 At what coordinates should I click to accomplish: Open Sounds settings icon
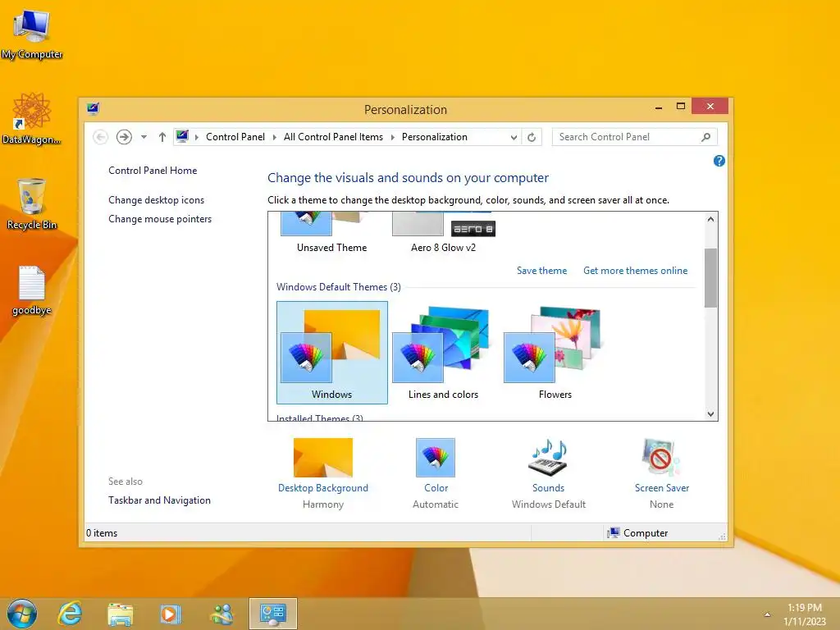[548, 458]
